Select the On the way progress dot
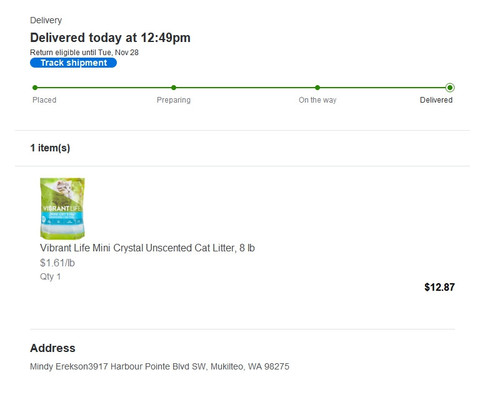This screenshot has width=500, height=414. (317, 88)
